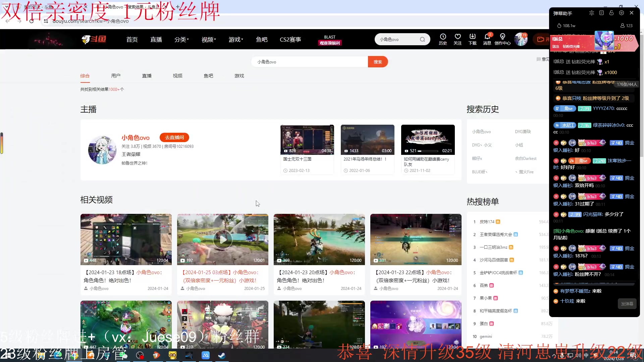Open the settings gear icon on 弹幕助手
Viewport: 644px width, 362px height.
[x=622, y=13]
